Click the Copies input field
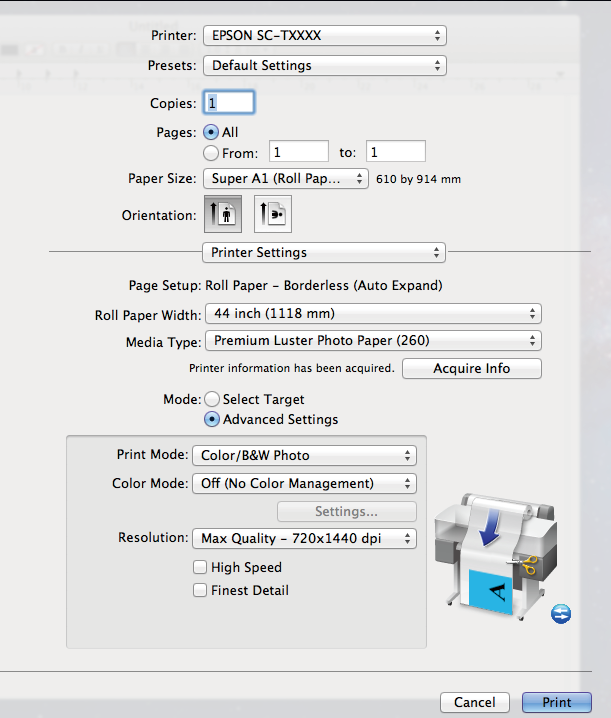 (x=229, y=103)
